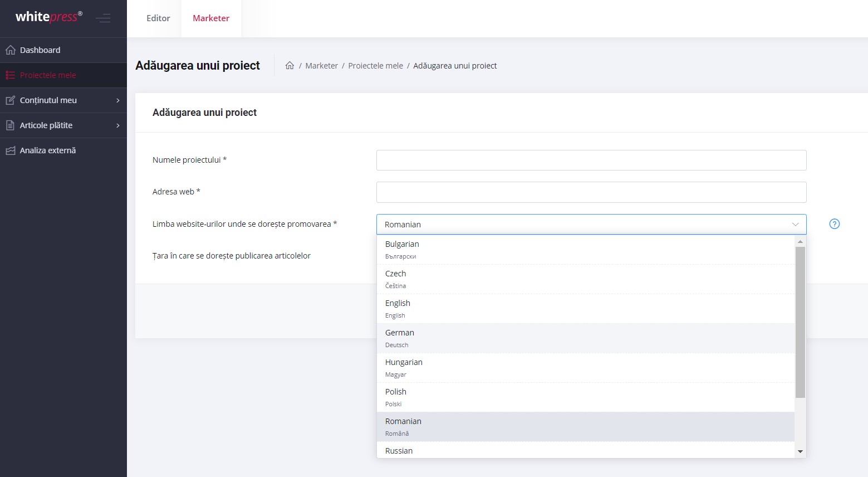Click Adăugarea unui proiect breadcrumb
The height and width of the screenshot is (477, 868).
click(x=455, y=66)
